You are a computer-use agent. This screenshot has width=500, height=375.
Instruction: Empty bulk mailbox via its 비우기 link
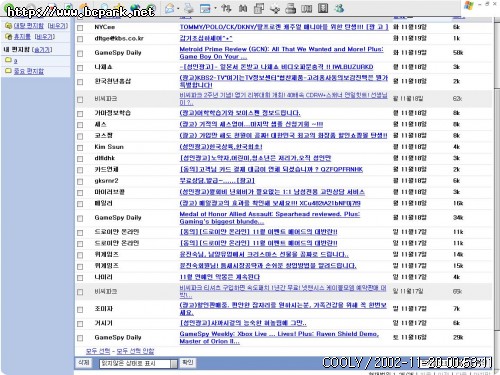[x=58, y=26]
